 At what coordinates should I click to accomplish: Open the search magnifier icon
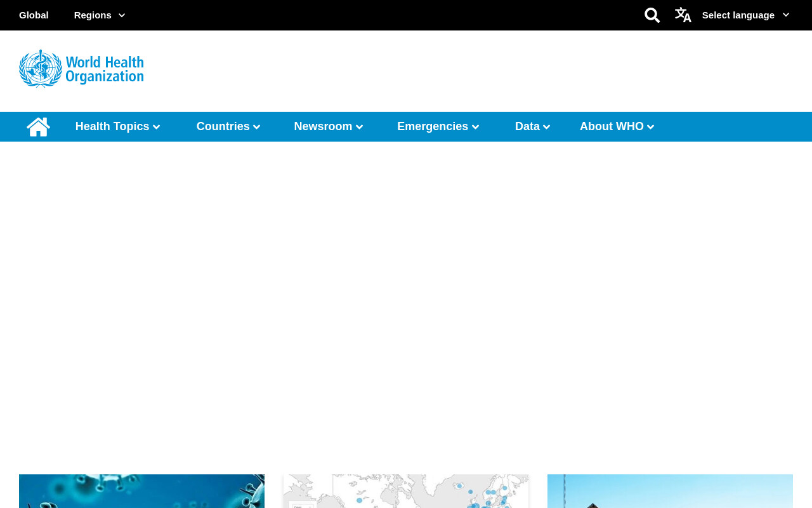pyautogui.click(x=652, y=15)
